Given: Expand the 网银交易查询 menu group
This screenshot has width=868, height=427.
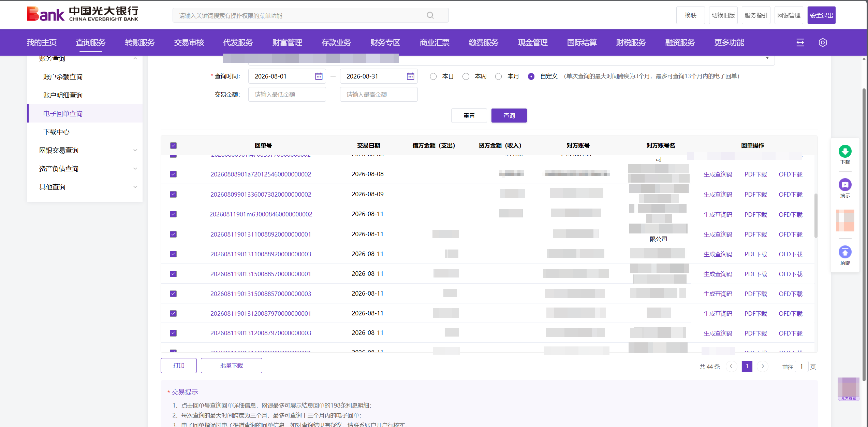Looking at the screenshot, I should pos(135,150).
